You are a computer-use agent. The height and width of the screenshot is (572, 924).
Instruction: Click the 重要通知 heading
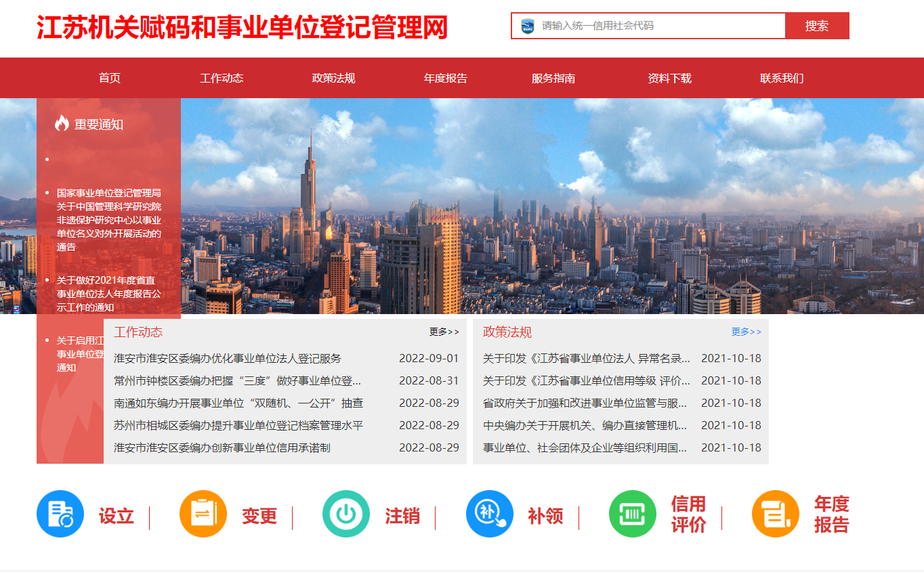[99, 125]
